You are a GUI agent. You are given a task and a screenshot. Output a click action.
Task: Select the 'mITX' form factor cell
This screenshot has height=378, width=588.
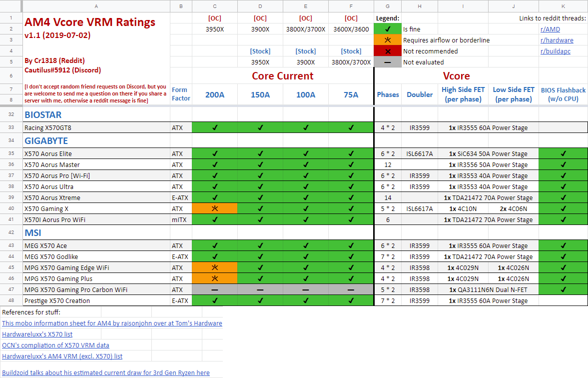(181, 219)
